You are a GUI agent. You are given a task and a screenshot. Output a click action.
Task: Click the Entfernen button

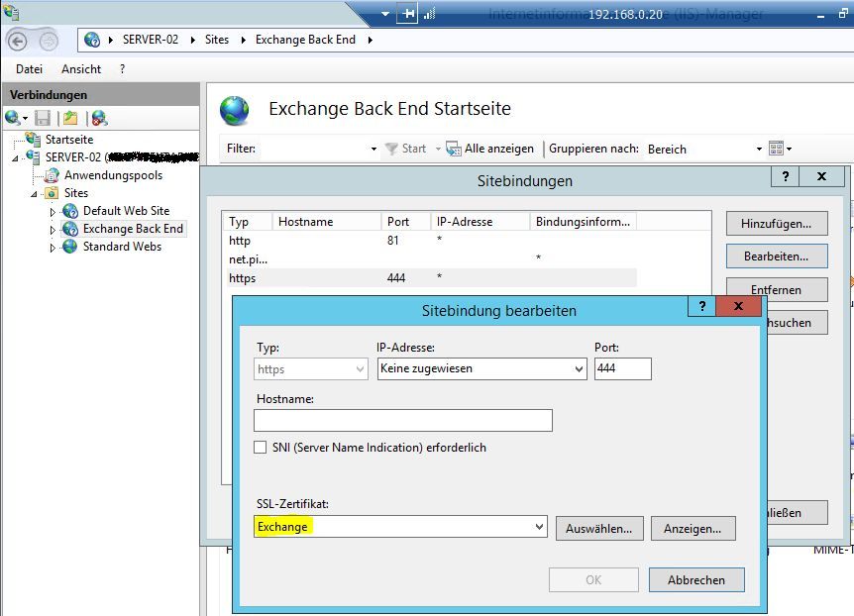pyautogui.click(x=777, y=289)
